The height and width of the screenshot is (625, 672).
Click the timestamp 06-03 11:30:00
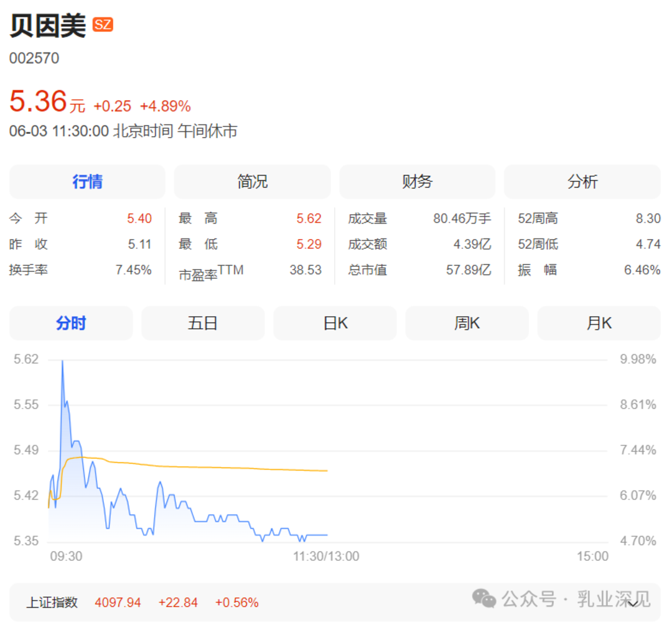[x=59, y=131]
